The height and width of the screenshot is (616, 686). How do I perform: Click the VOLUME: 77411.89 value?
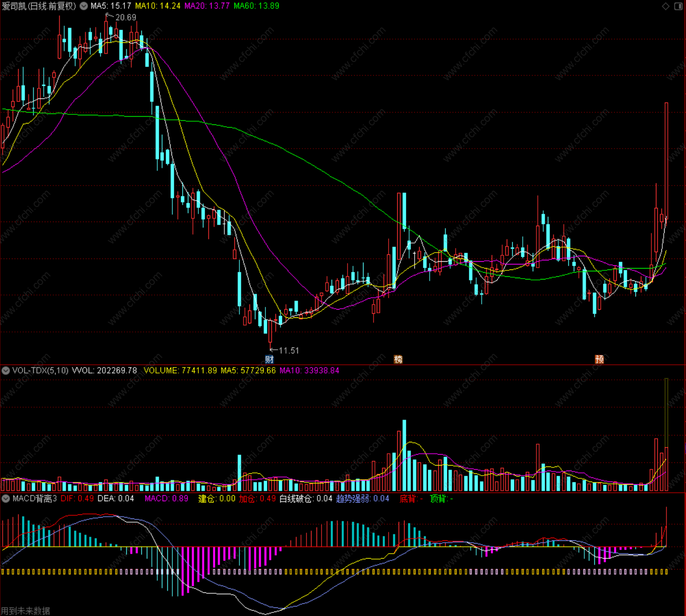coord(180,371)
